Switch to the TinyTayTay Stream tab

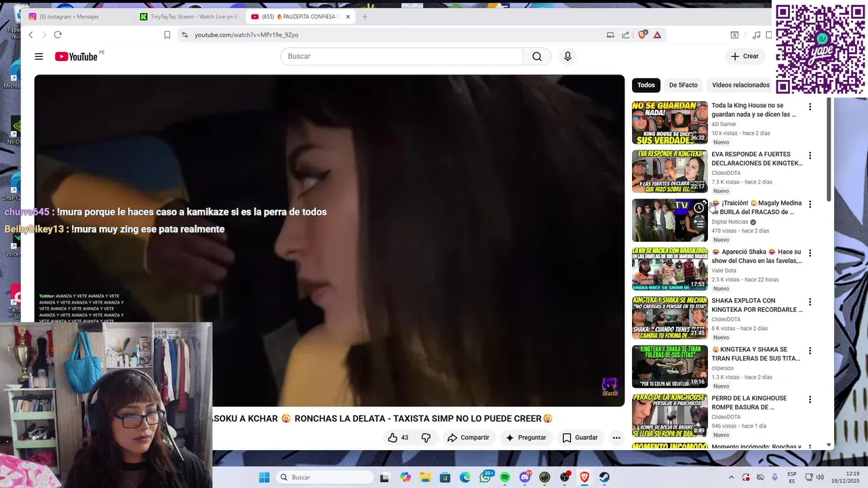click(x=189, y=16)
